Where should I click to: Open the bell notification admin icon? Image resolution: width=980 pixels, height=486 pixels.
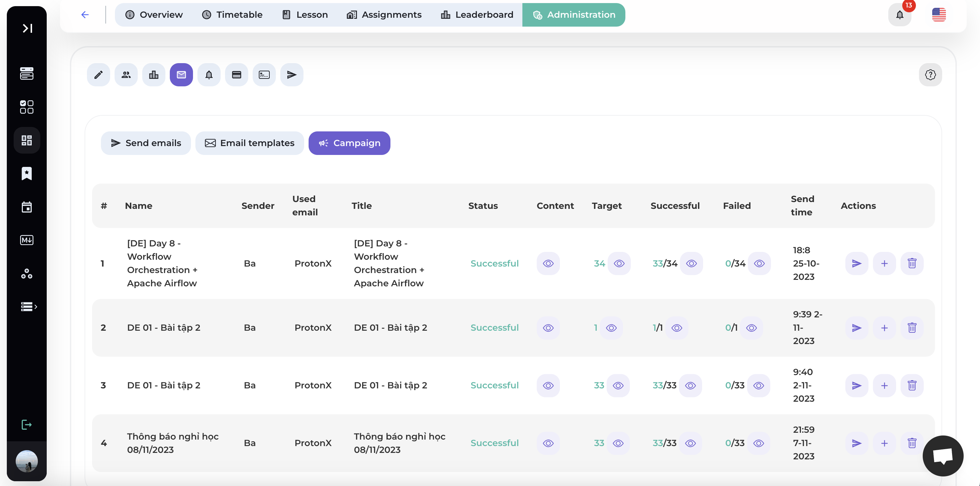pos(209,75)
